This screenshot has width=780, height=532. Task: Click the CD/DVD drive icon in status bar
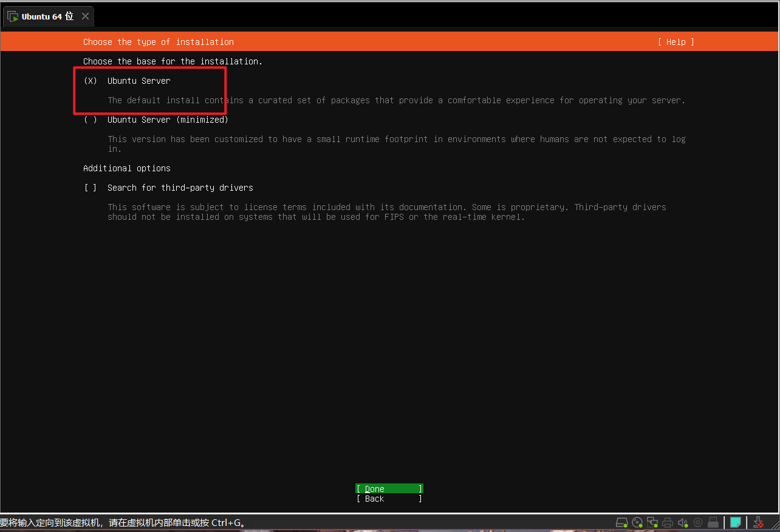[x=637, y=522]
